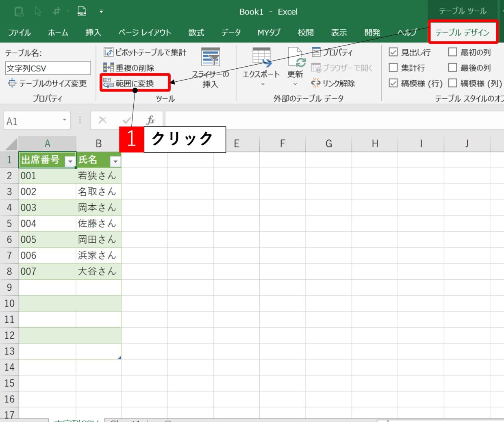Toggle the 縞模様 (行) checkbox

tap(393, 83)
